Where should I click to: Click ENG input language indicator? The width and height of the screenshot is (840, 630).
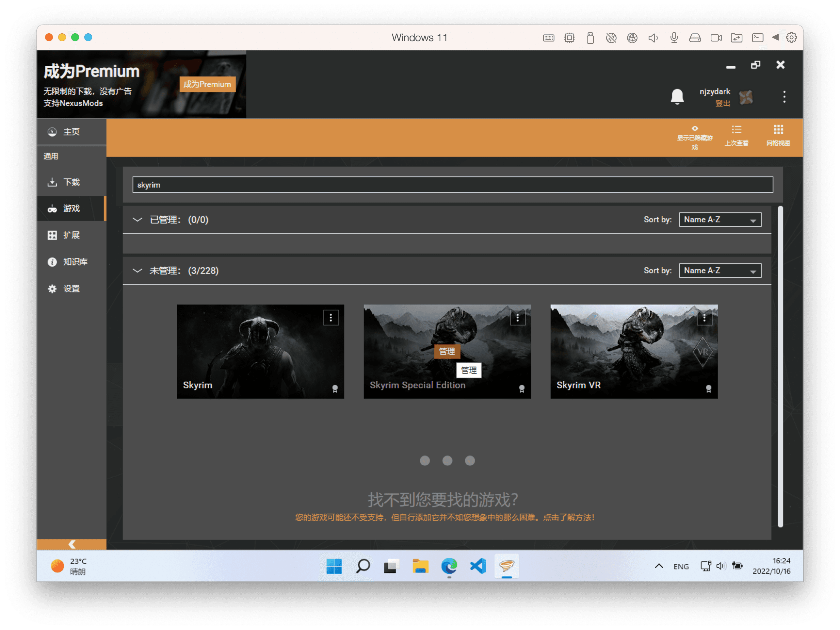[681, 567]
